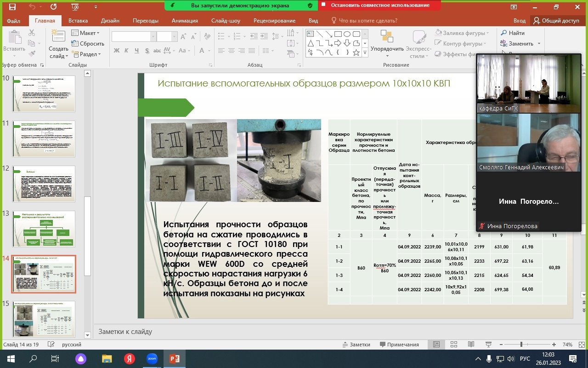
Task: Toggle text shadow S formatting
Action: 147,51
